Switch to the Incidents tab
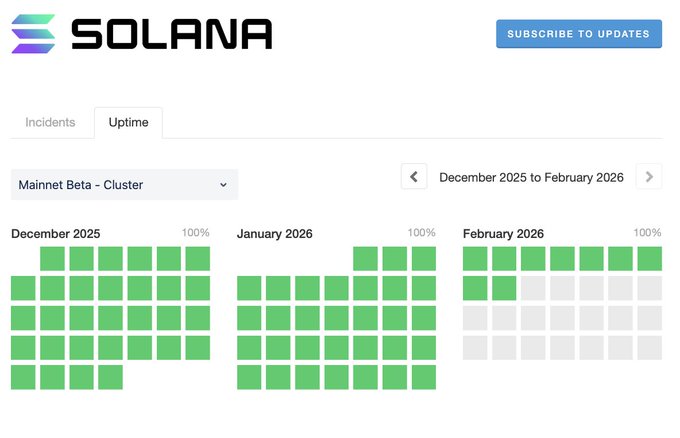Image resolution: width=680 pixels, height=438 pixels. [50, 122]
